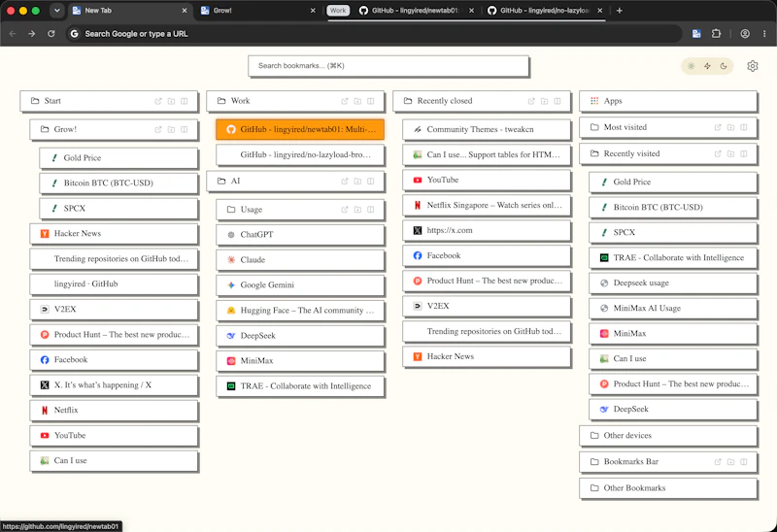Open the Hugging Face bookmark
Image resolution: width=777 pixels, height=532 pixels.
(x=300, y=311)
